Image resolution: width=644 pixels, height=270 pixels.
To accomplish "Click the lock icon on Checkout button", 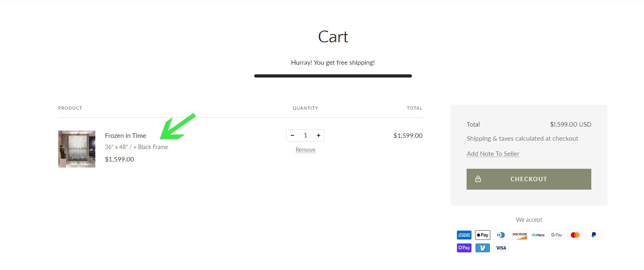I will 478,179.
